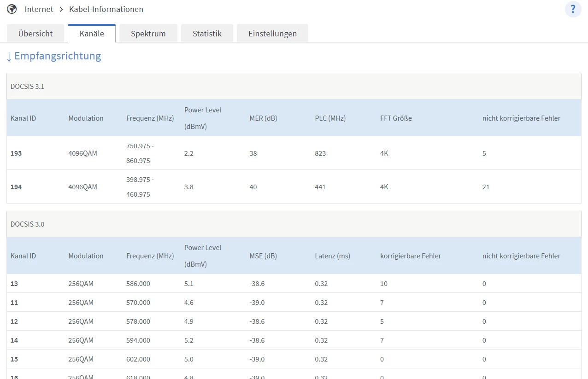The height and width of the screenshot is (379, 588).
Task: Open the Spektrum tab
Action: point(148,34)
